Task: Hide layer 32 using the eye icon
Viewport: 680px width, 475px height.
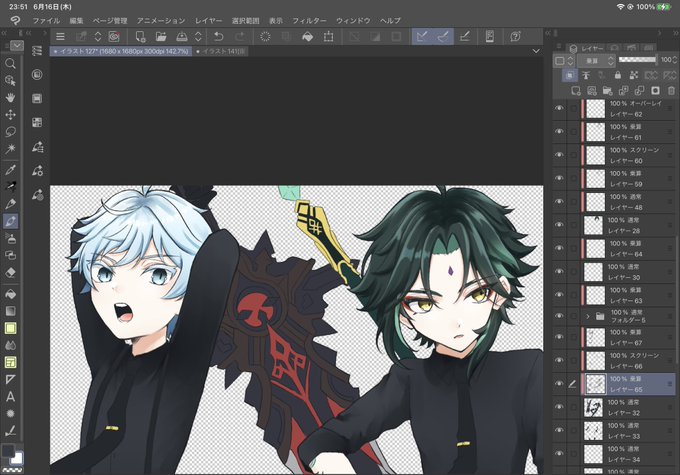Action: click(x=559, y=407)
